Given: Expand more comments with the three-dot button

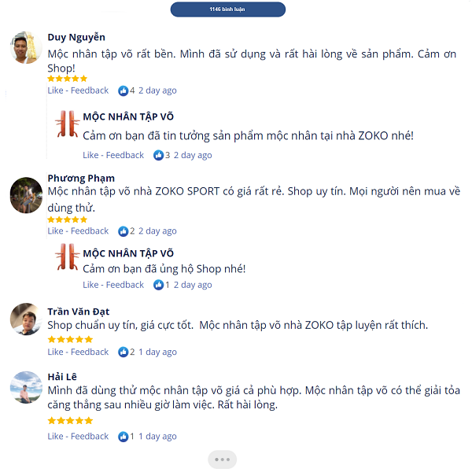Looking at the screenshot, I should pyautogui.click(x=222, y=459).
